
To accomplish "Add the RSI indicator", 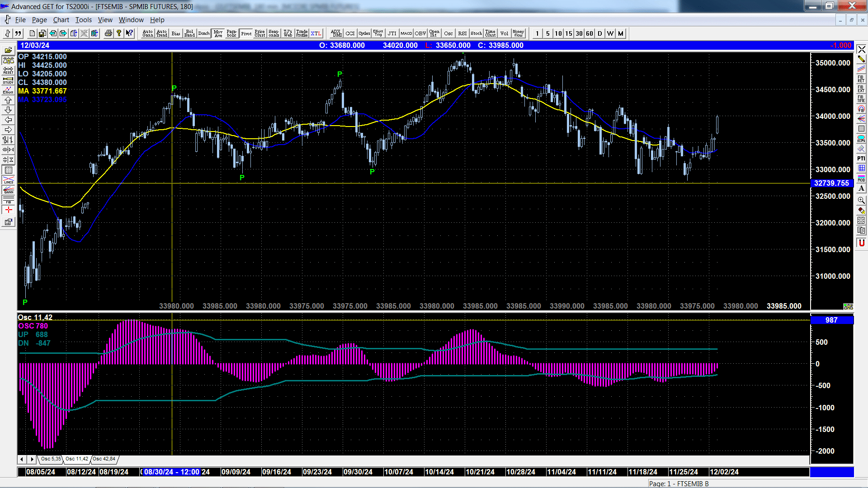I will click(462, 33).
